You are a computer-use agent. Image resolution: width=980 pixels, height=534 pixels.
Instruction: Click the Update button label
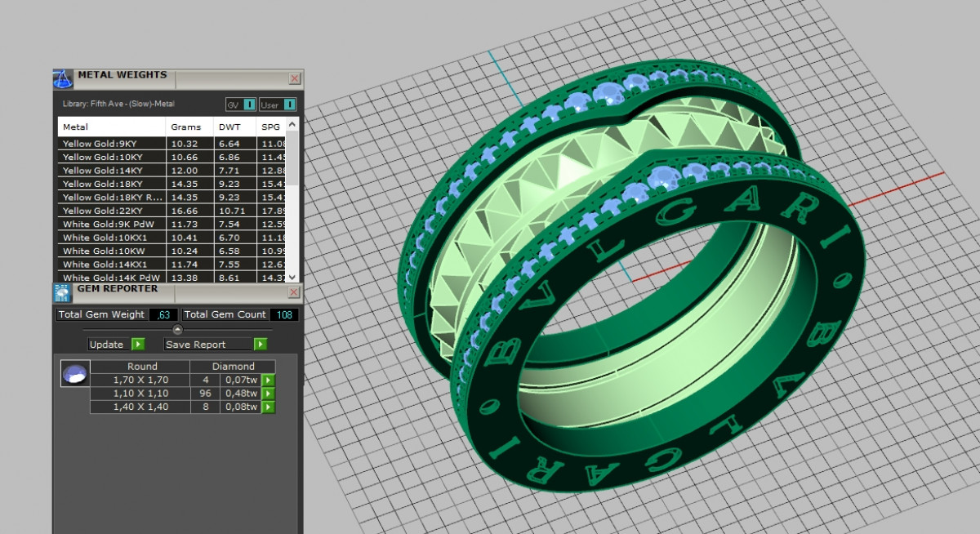click(x=107, y=345)
